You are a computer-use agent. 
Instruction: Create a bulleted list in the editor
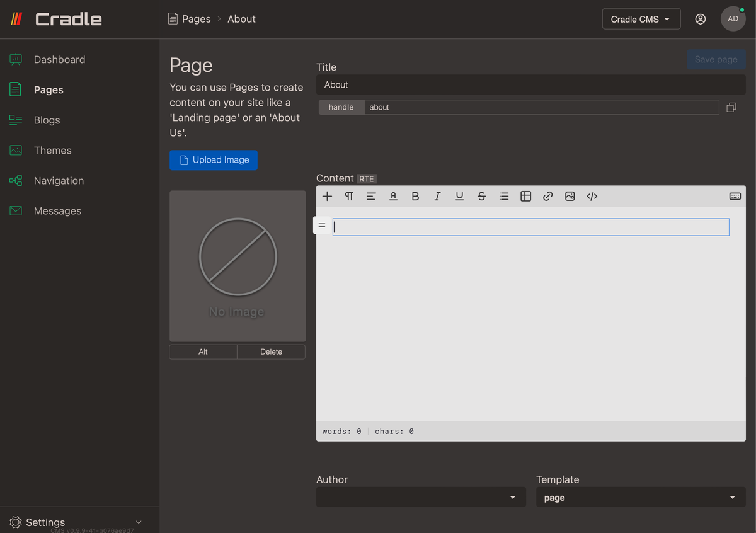pyautogui.click(x=503, y=196)
